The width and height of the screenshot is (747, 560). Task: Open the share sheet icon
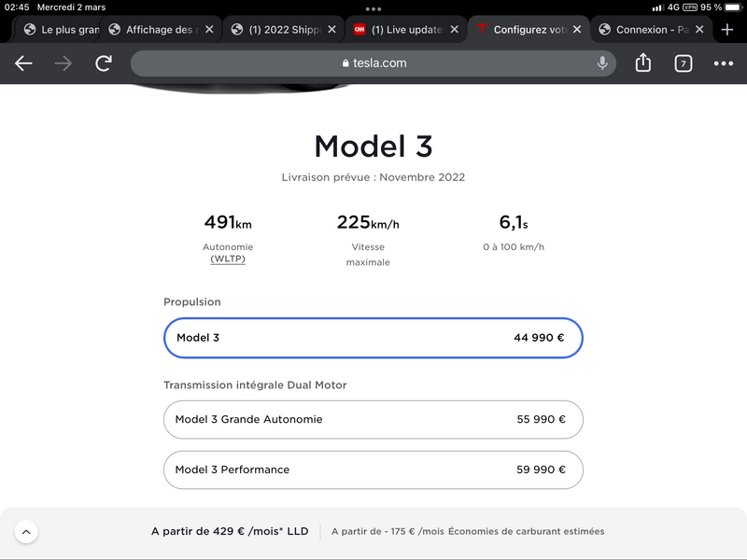(643, 63)
